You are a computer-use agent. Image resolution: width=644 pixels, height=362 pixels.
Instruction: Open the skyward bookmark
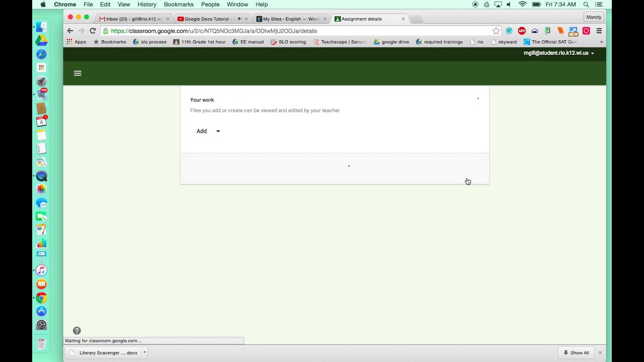(x=504, y=42)
